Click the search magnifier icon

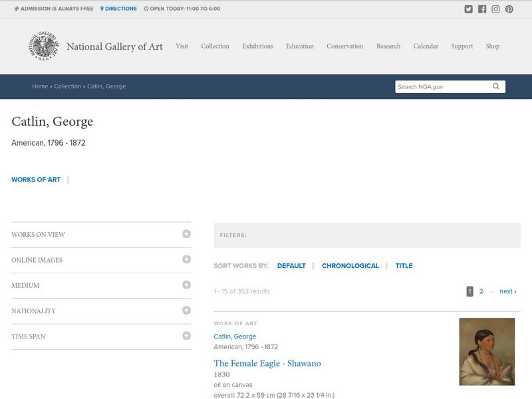tap(496, 86)
